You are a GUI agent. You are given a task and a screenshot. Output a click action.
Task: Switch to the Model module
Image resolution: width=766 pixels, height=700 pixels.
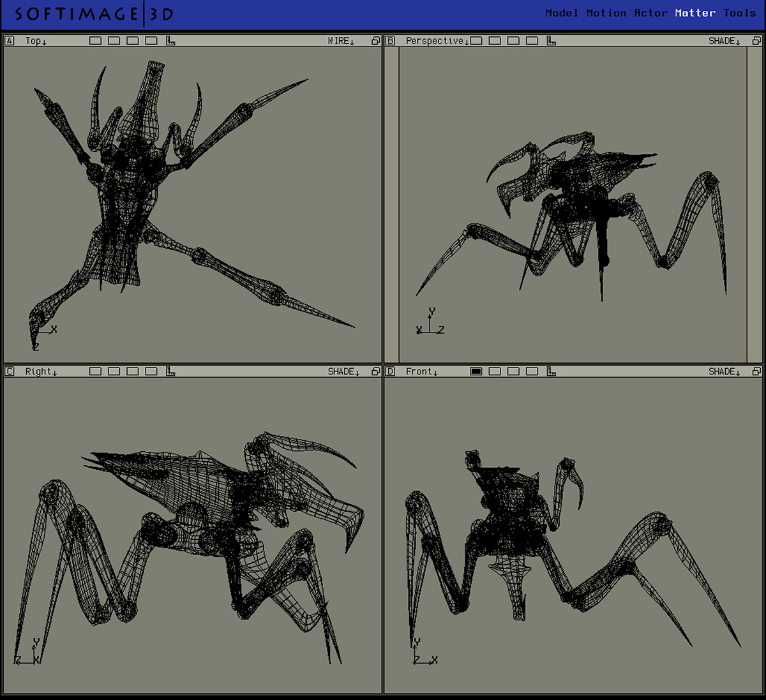click(x=562, y=13)
